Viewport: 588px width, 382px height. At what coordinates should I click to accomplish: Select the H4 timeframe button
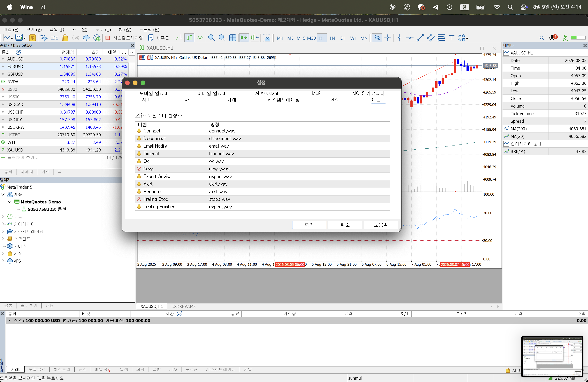tap(332, 38)
